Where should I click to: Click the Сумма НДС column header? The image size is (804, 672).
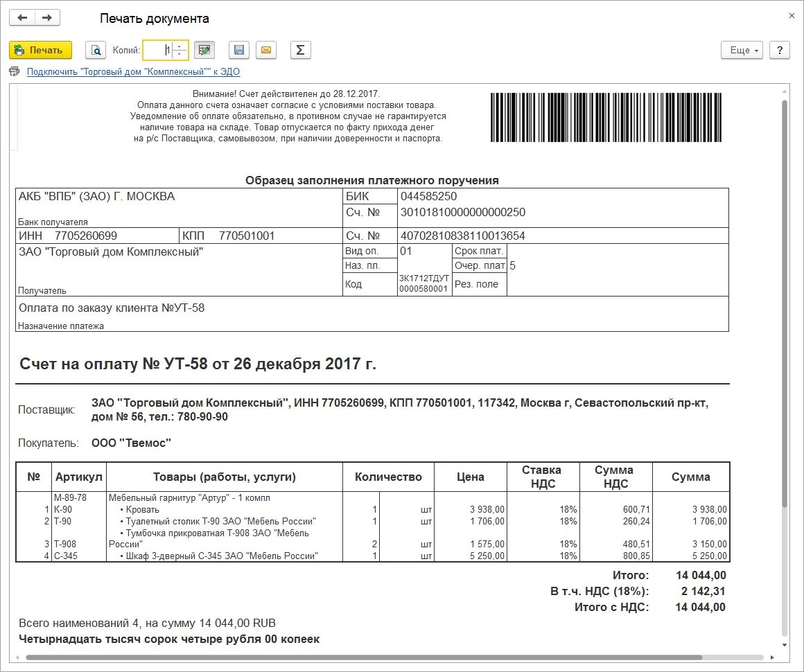[615, 477]
